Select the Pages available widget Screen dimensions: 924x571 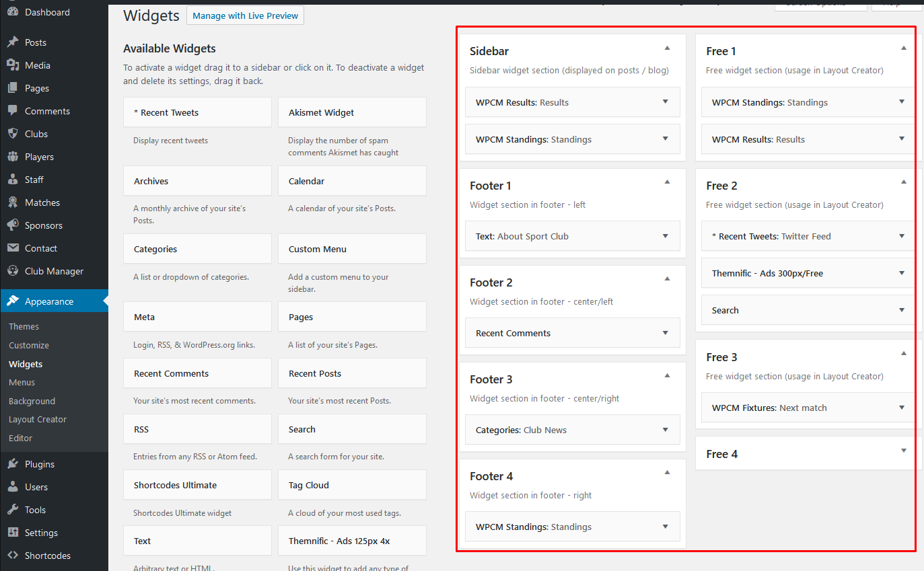[352, 317]
